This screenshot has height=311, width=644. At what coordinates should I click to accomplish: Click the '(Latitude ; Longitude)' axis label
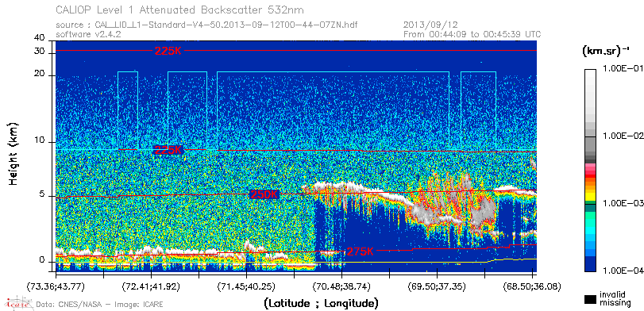pyautogui.click(x=322, y=303)
